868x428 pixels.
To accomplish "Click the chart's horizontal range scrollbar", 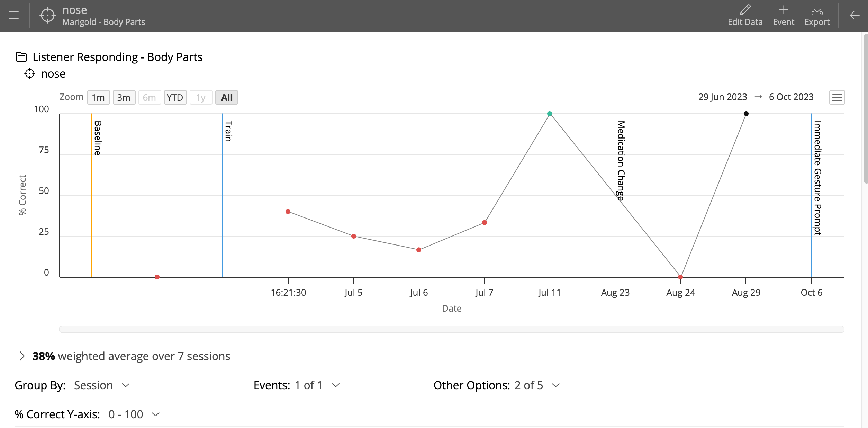I will [x=451, y=329].
